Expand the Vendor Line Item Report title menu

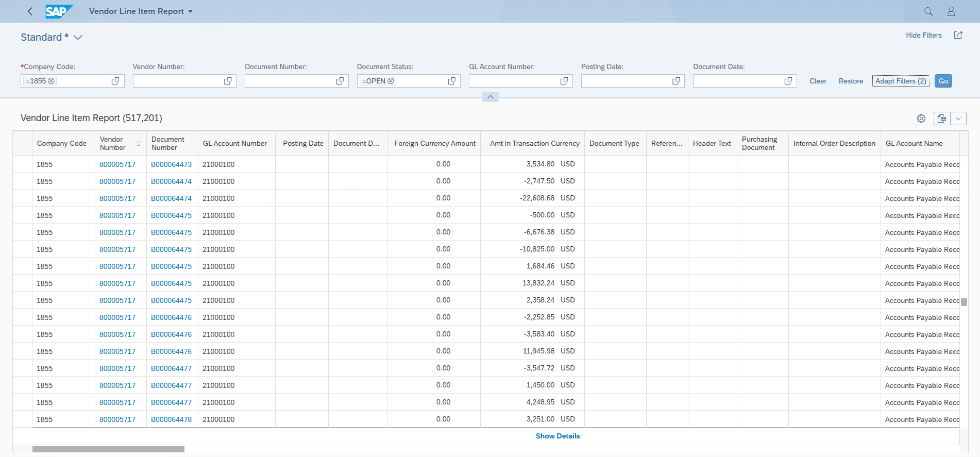[190, 11]
